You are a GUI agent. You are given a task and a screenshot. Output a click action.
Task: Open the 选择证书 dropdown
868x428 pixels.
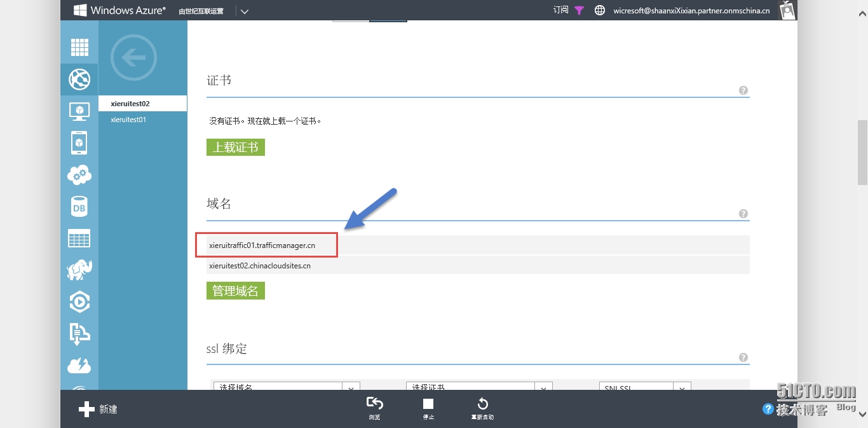[479, 386]
